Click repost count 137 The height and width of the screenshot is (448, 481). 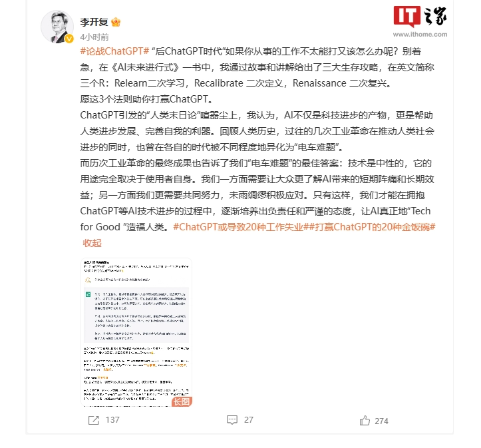click(112, 420)
